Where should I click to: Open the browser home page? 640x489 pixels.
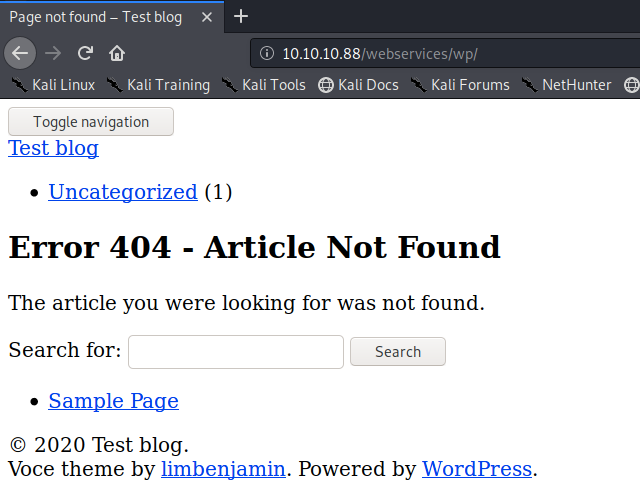point(117,53)
